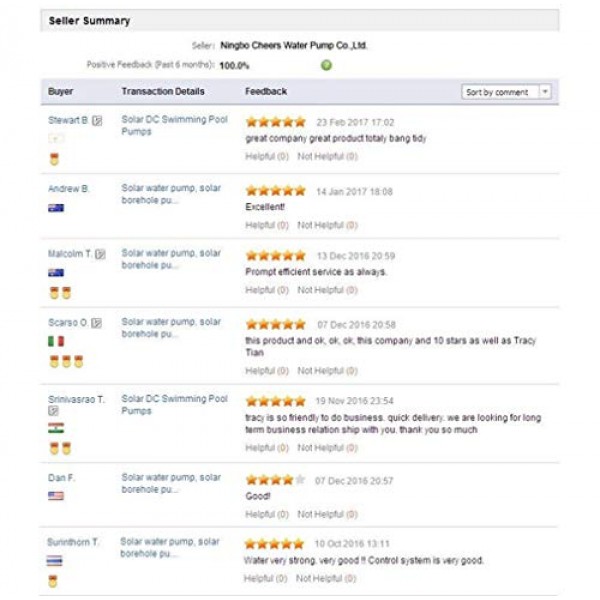This screenshot has height=600, width=600.
Task: Open Solar DC Swimming Pool Pumps by Stewart
Action: 174,125
